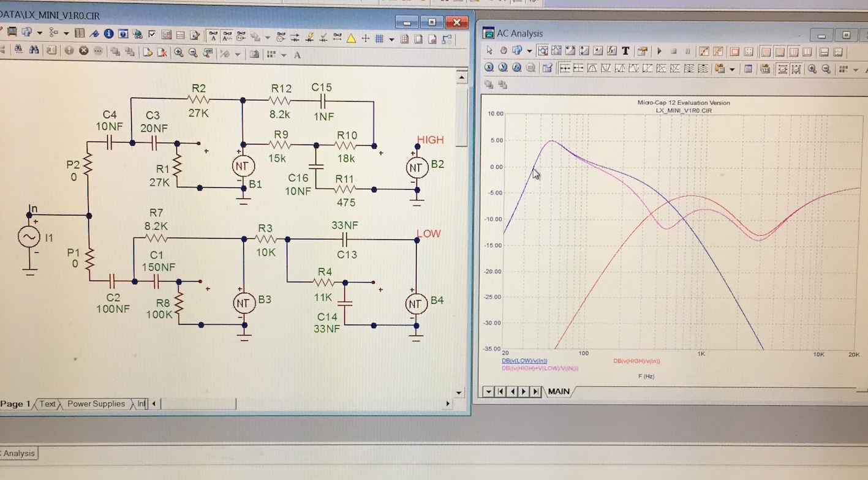This screenshot has width=868, height=480.
Task: Jump to first plot tab button
Action: (x=500, y=391)
